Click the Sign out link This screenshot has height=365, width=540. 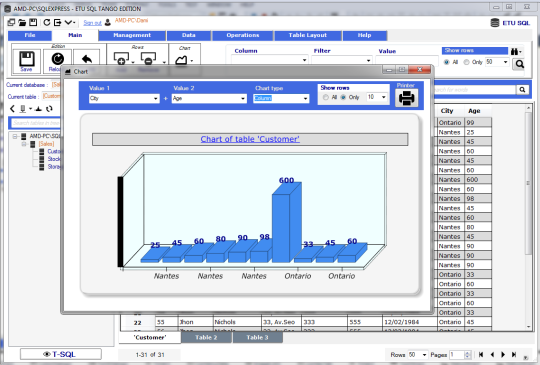(92, 23)
